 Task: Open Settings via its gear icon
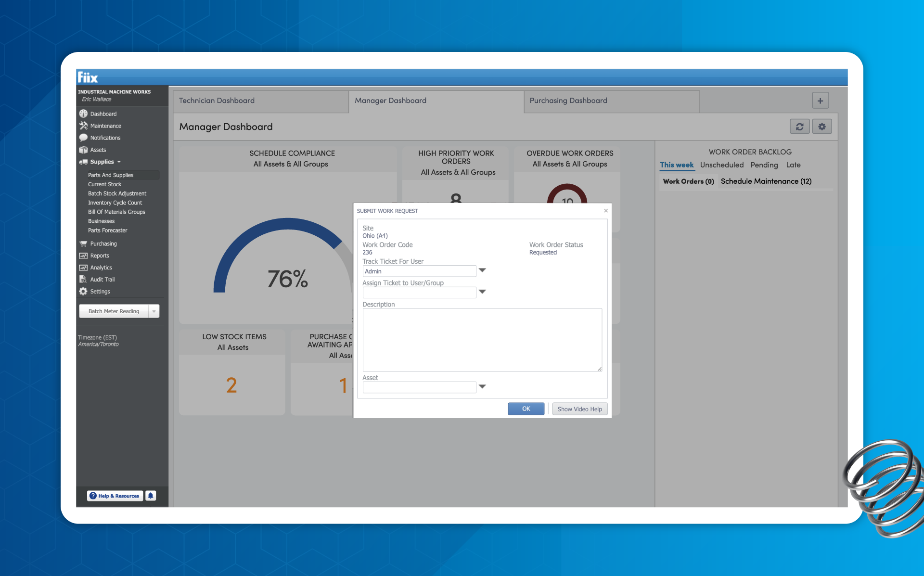coord(83,291)
